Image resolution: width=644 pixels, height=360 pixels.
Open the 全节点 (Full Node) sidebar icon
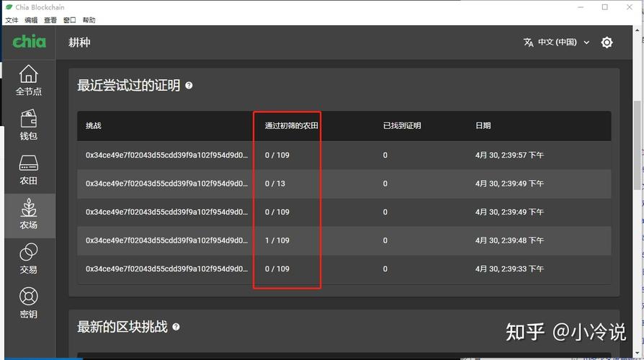[x=28, y=80]
